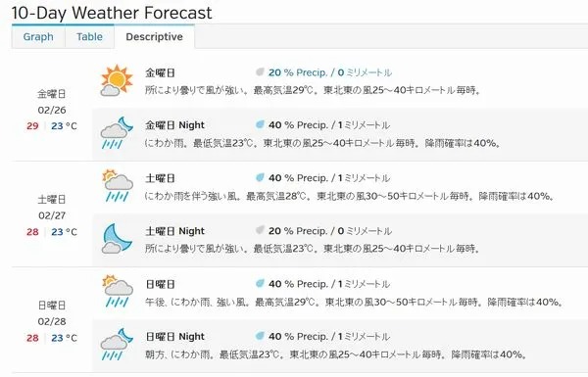This screenshot has width=588, height=377.
Task: Switch to the Graph tab
Action: pos(38,37)
